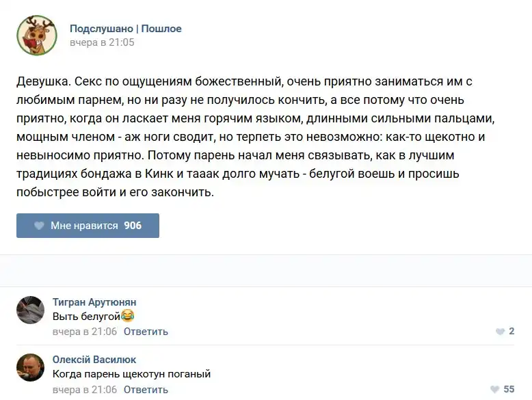Click the deer avatar of the community
Screen dimensions: 532x400
pos(37,36)
